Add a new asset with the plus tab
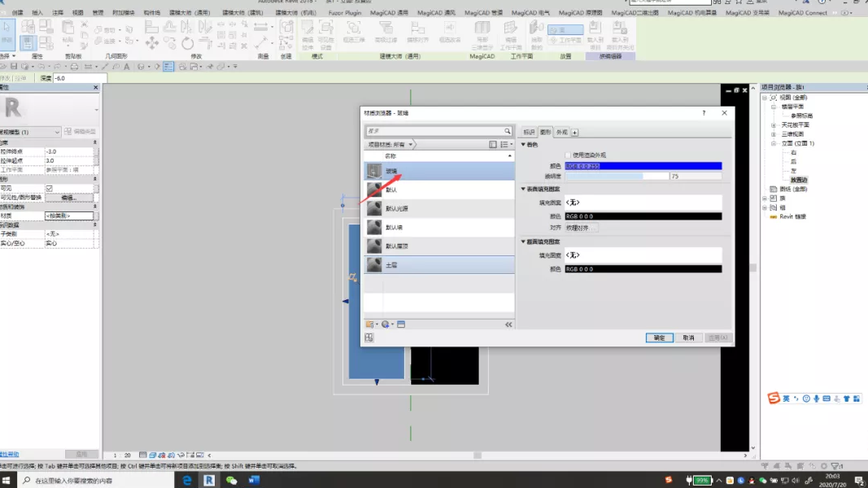Image resolution: width=868 pixels, height=488 pixels. 574,133
